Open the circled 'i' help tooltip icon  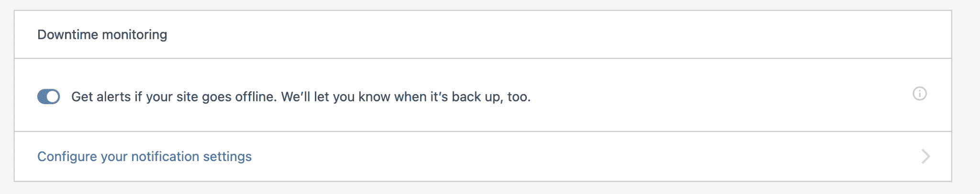coord(919,94)
